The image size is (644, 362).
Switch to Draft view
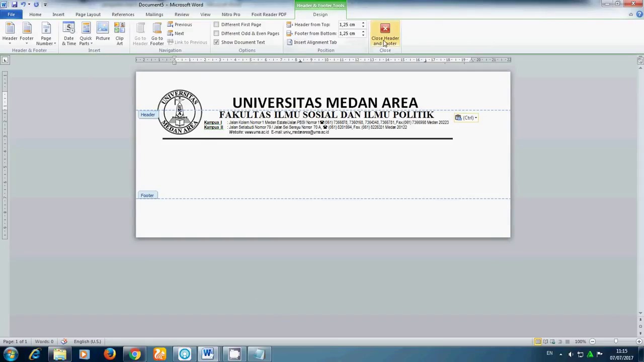click(x=567, y=342)
